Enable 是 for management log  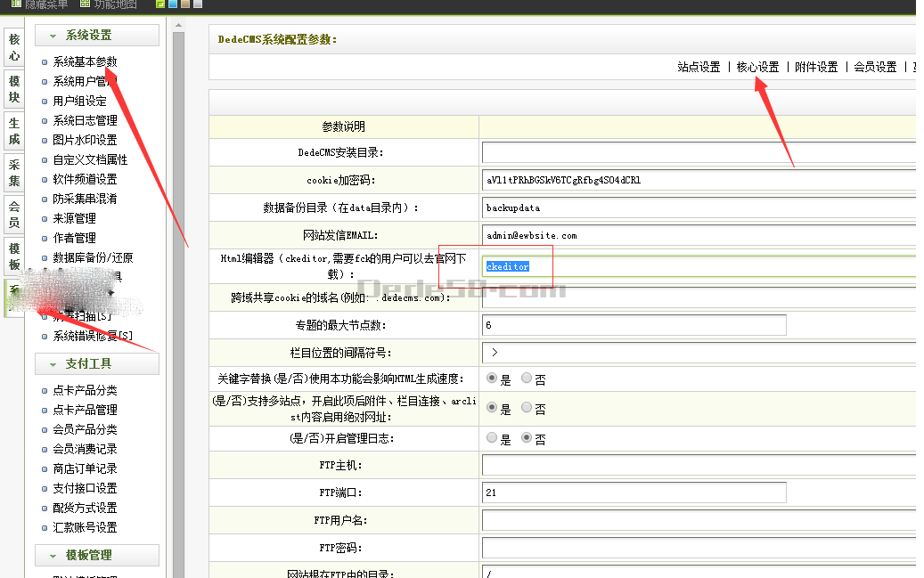(492, 438)
